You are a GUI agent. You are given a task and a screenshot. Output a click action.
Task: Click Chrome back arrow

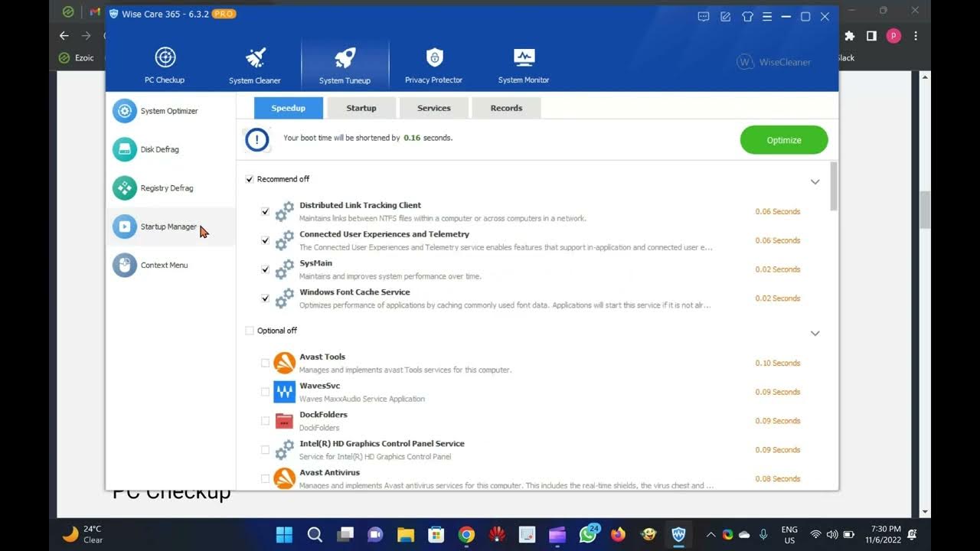[x=64, y=36]
